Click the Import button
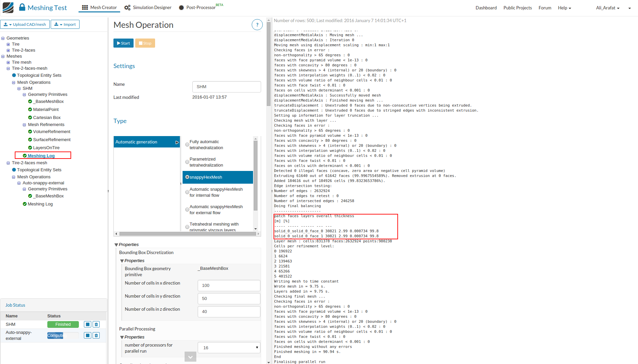This screenshot has height=364, width=638. [x=65, y=24]
